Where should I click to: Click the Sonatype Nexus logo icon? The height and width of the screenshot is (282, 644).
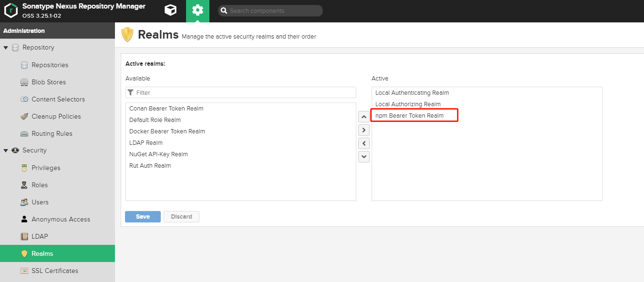click(x=10, y=10)
